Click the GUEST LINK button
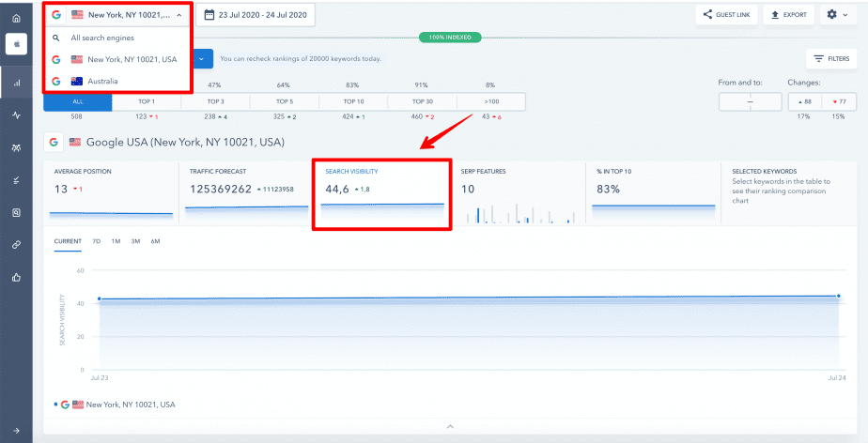This screenshot has height=443, width=868. 726,15
